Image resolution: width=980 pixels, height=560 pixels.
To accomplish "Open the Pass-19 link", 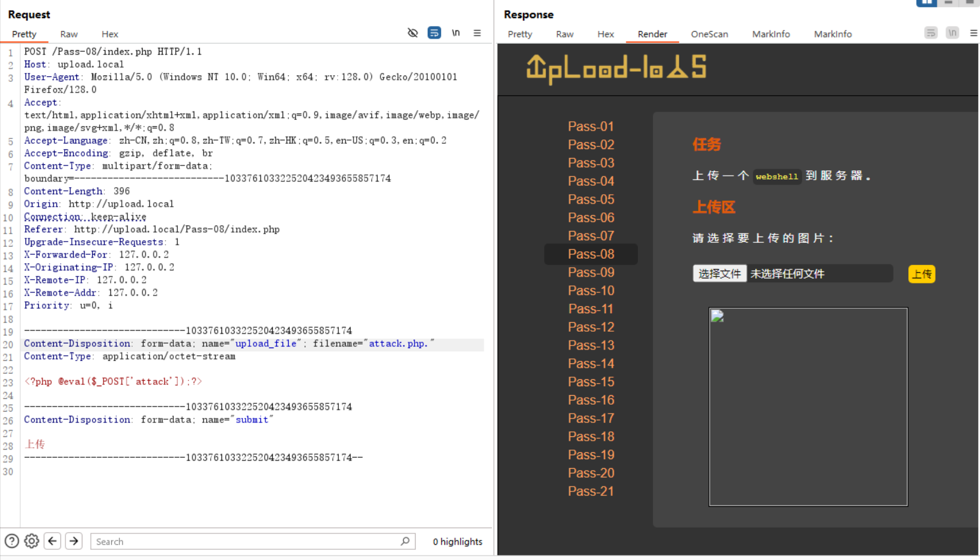I will pos(591,455).
